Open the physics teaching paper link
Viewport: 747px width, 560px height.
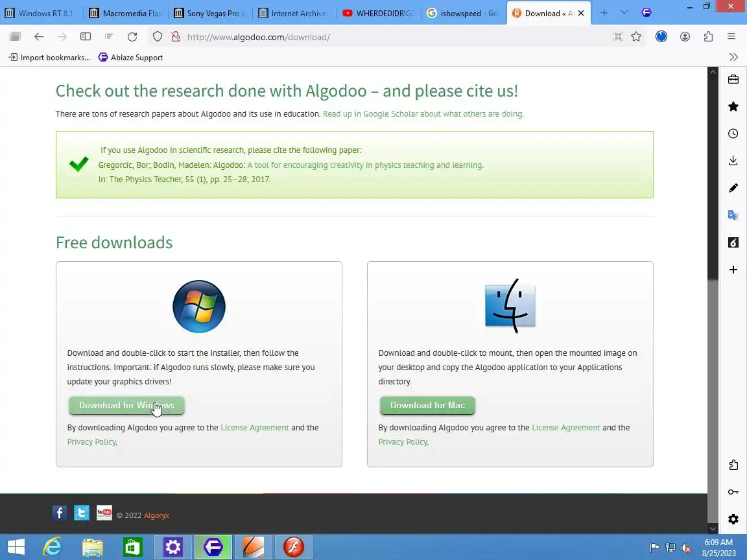pyautogui.click(x=366, y=165)
